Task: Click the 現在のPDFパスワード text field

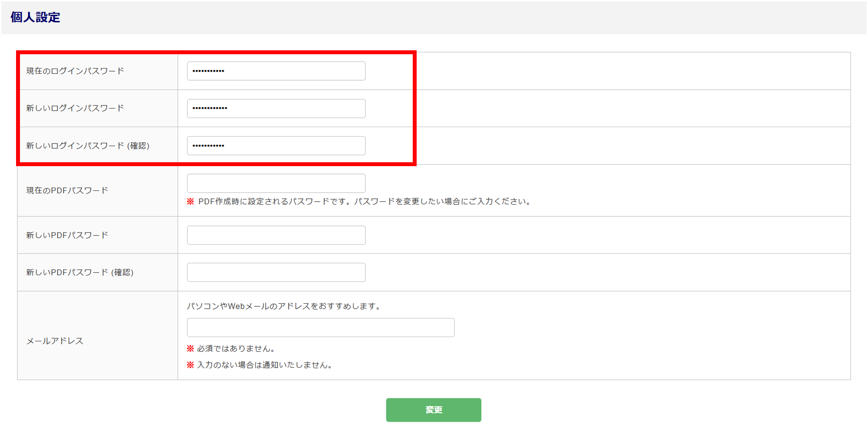Action: tap(276, 183)
